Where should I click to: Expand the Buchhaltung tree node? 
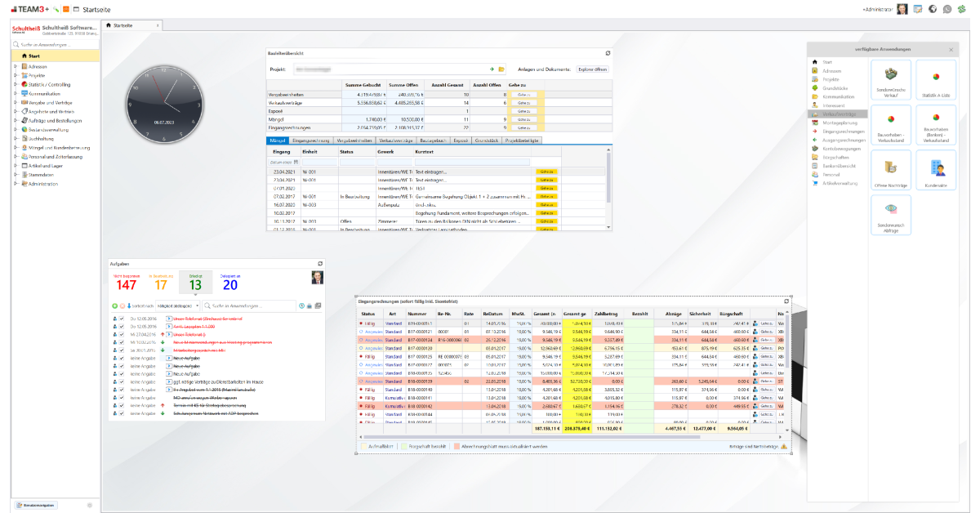16,138
